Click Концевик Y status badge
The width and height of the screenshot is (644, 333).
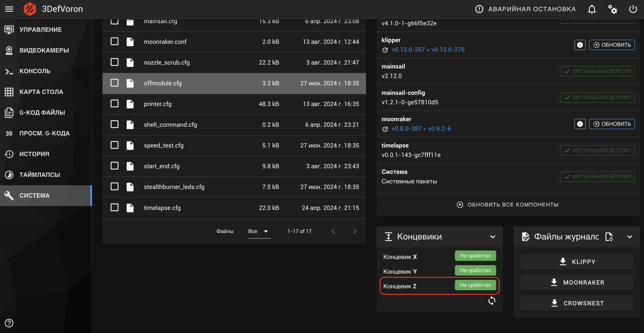tap(475, 270)
